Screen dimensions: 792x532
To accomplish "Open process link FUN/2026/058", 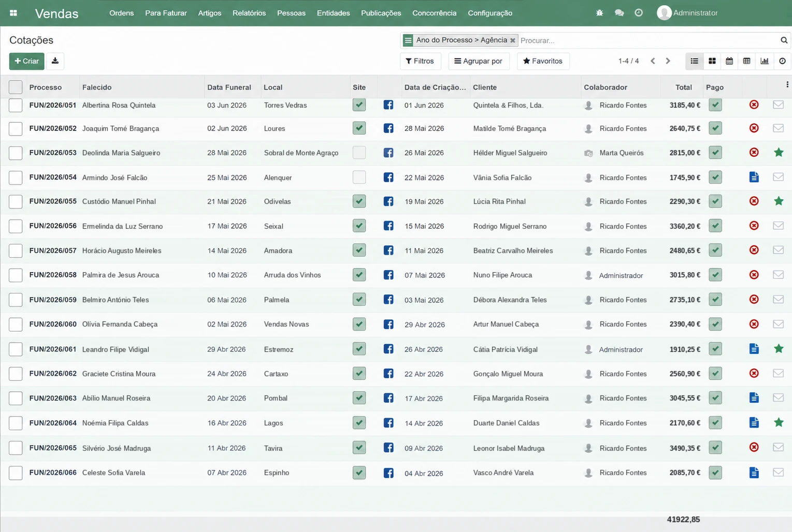I will point(53,275).
